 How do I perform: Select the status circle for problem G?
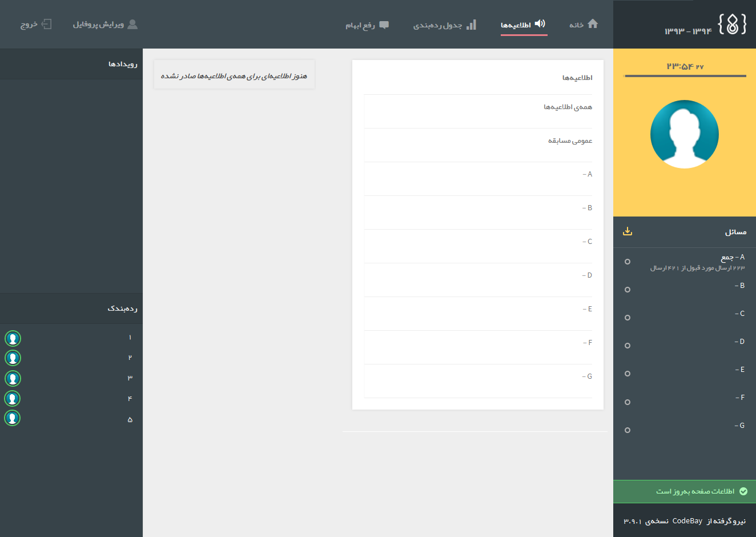(x=628, y=430)
